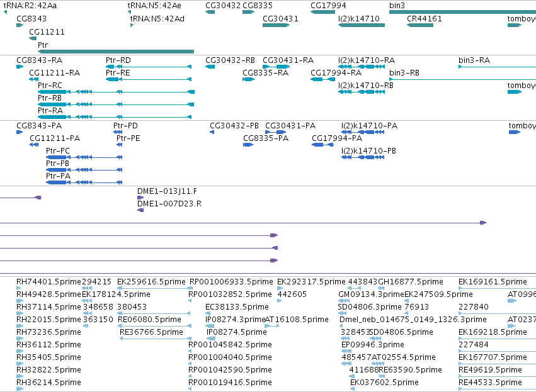Select tRNA:N5:42Ae gene label
The width and height of the screenshot is (536, 392).
tap(154, 6)
